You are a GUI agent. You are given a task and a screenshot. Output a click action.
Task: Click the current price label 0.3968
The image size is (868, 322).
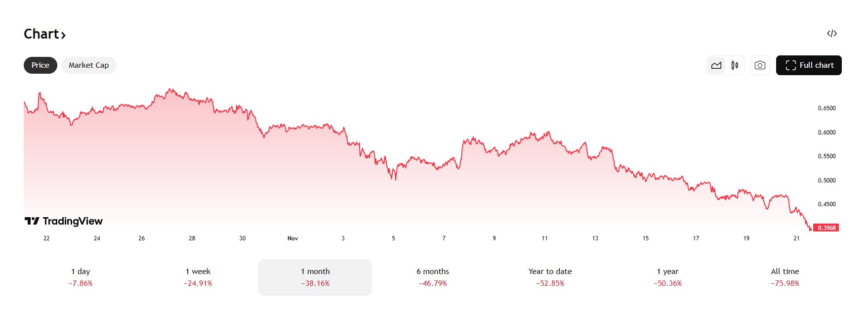pos(826,228)
